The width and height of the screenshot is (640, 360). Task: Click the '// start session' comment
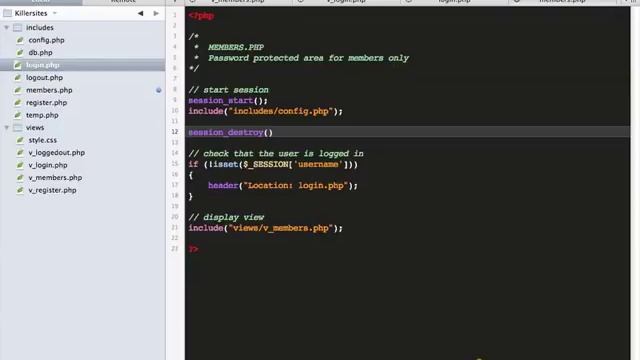coord(229,90)
